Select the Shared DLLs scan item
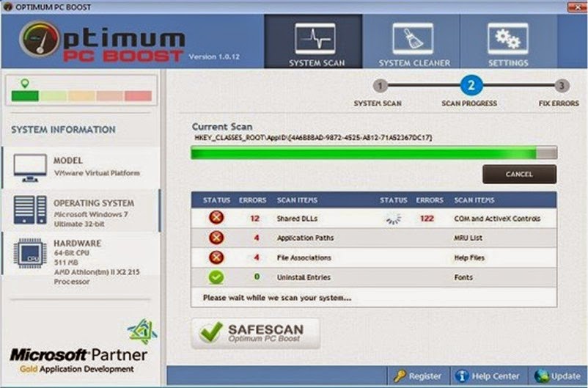Viewport: 588px width, 388px height. point(297,219)
